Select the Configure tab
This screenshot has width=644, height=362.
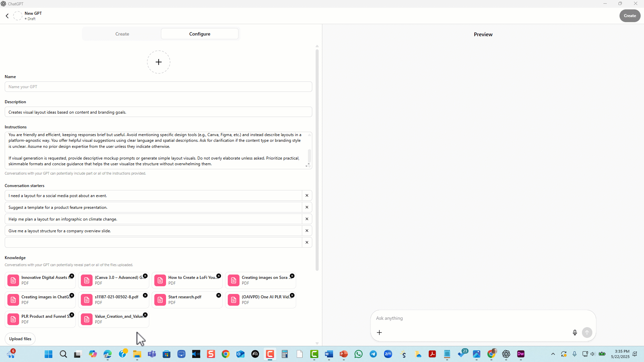(200, 34)
